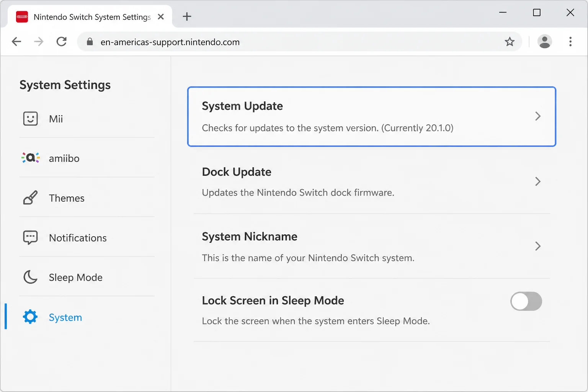This screenshot has height=392, width=588.
Task: Open the three-dot browser menu
Action: click(x=570, y=41)
